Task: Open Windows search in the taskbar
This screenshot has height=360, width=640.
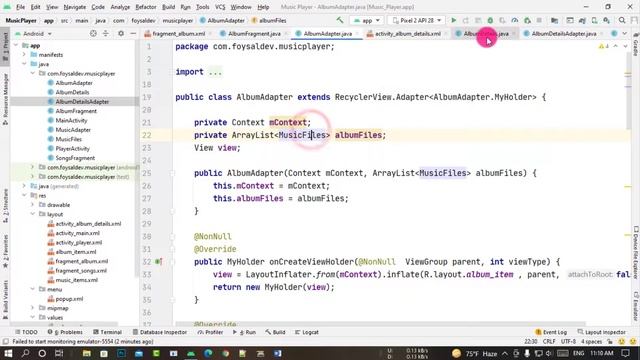Action: [x=25, y=353]
